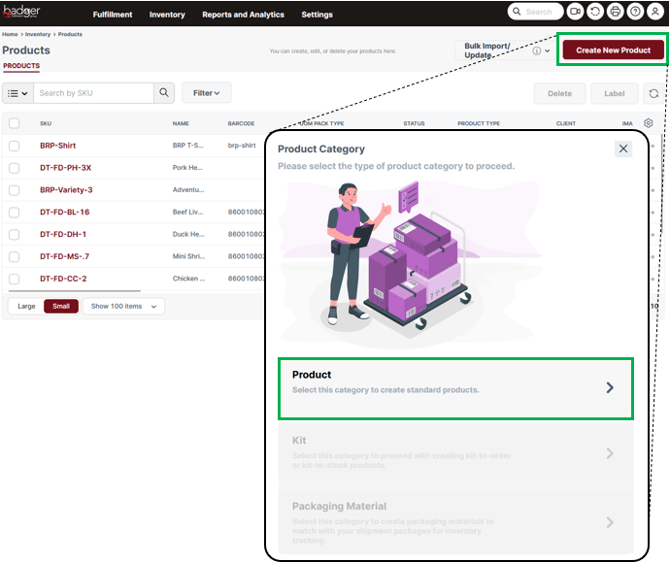Screen dimensions: 670x562
Task: Expand the Filter dropdown
Action: click(x=206, y=93)
